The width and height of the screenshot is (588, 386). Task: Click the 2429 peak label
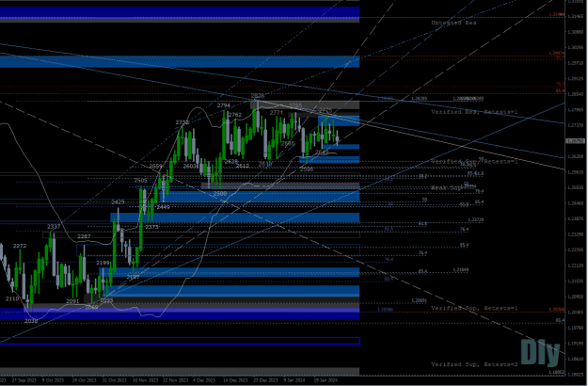pyautogui.click(x=118, y=202)
